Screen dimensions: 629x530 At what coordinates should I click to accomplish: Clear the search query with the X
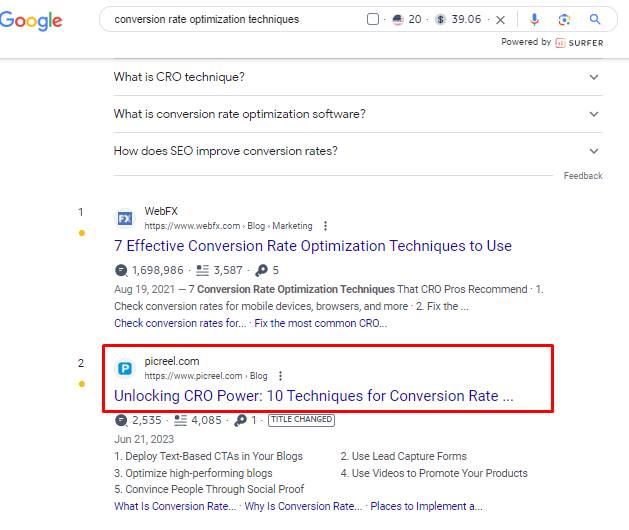tap(500, 20)
